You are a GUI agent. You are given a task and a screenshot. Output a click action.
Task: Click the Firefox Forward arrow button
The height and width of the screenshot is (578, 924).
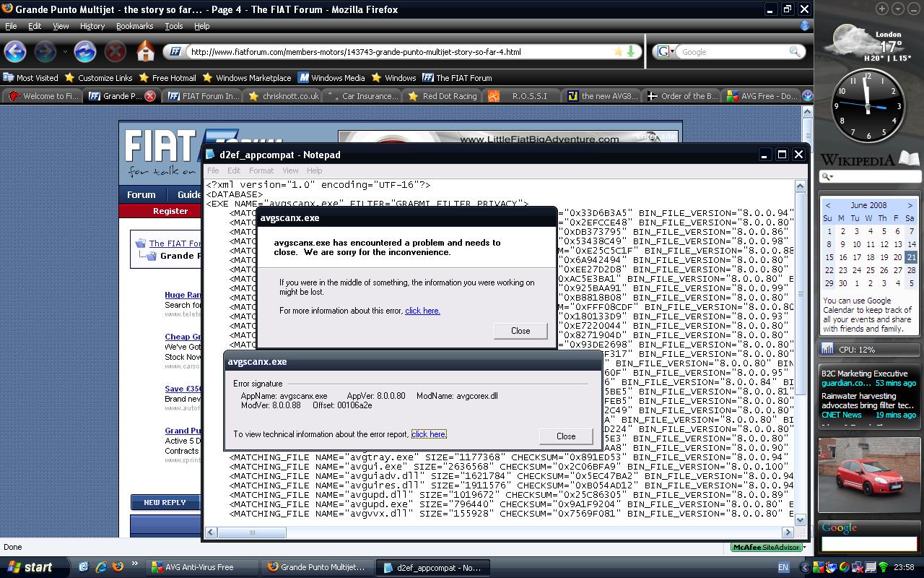(45, 51)
